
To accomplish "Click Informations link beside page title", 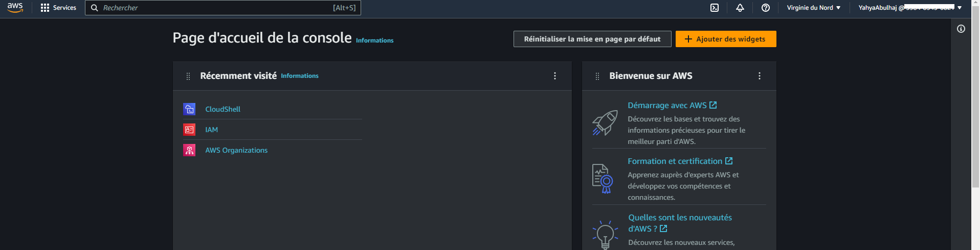I will click(x=374, y=40).
